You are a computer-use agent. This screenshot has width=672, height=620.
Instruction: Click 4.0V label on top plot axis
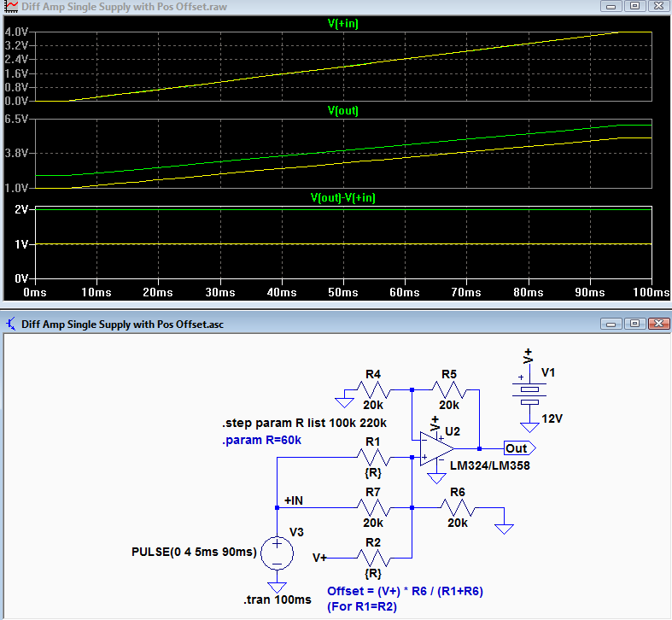(16, 32)
